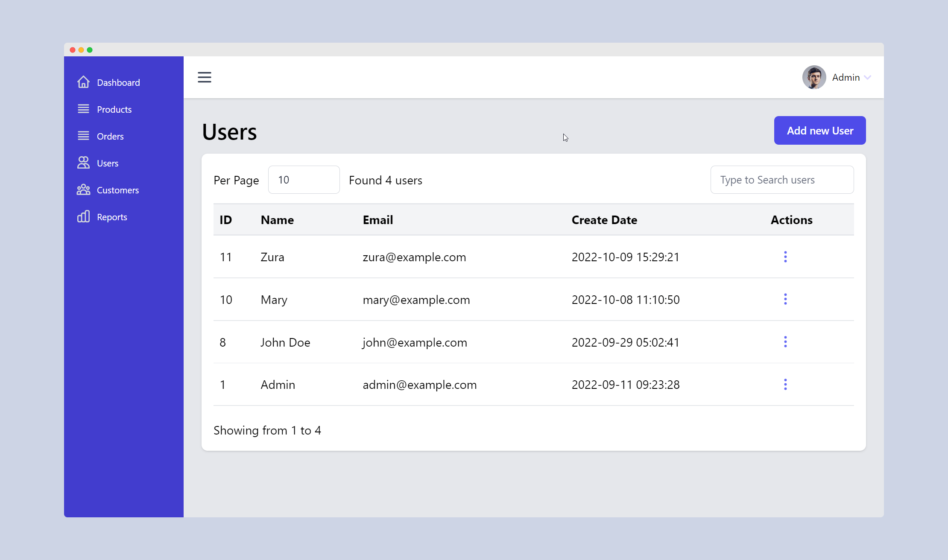Sort by the Create Date column header
The image size is (948, 560).
point(604,220)
